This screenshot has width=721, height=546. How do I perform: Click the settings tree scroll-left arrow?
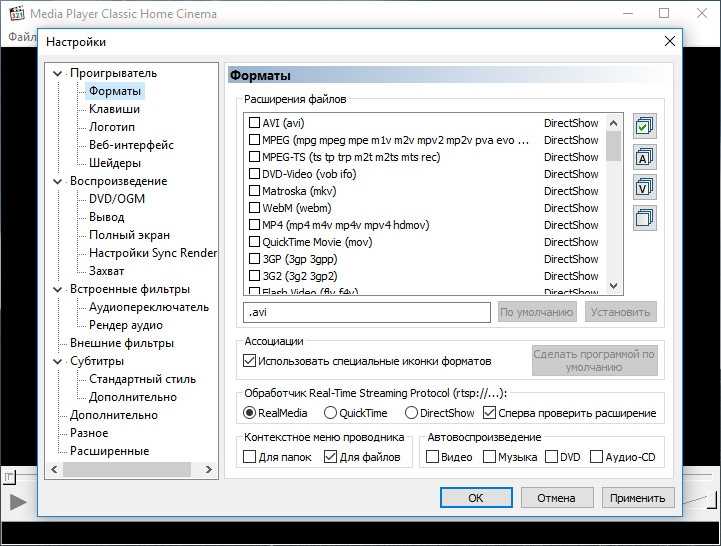(x=54, y=470)
